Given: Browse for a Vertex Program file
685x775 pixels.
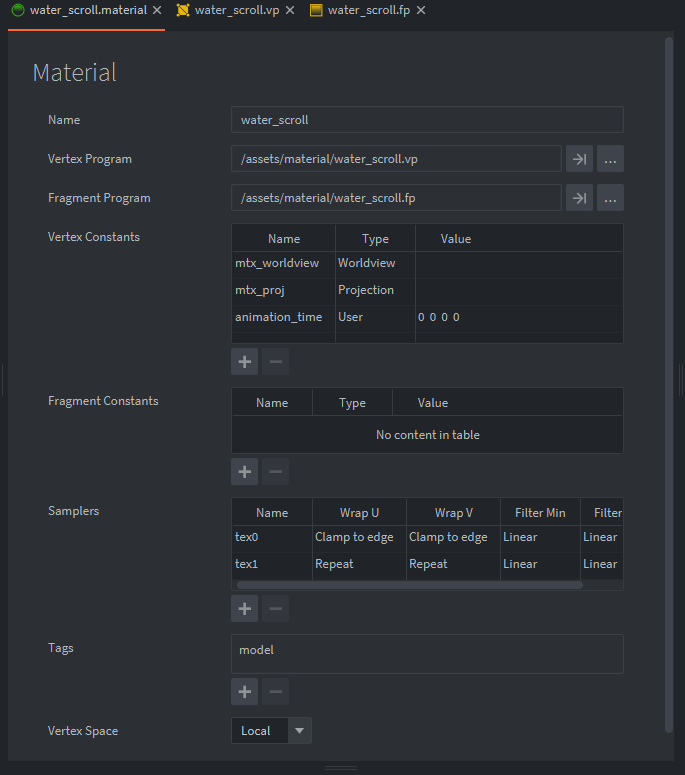Looking at the screenshot, I should pyautogui.click(x=611, y=159).
